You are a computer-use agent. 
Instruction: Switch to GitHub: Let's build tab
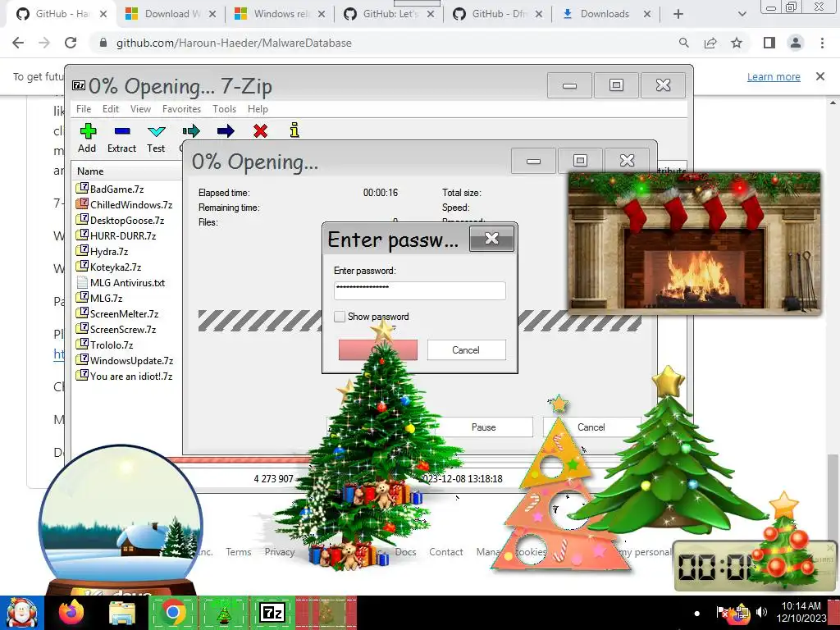click(390, 14)
